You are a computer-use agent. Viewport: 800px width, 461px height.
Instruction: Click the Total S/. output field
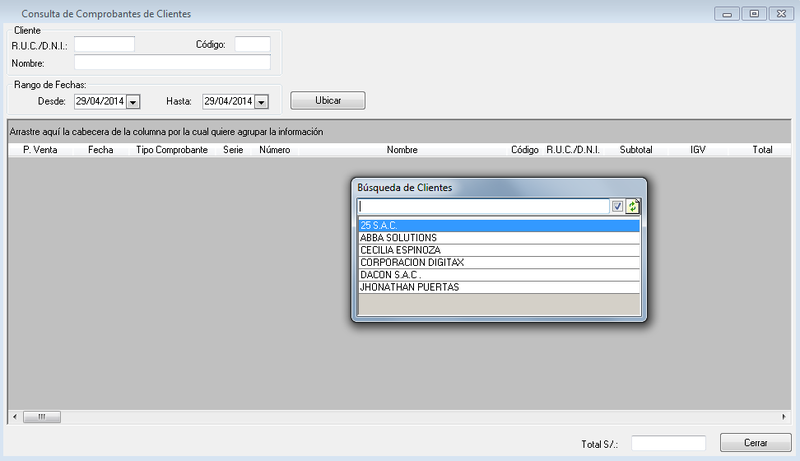tap(668, 443)
